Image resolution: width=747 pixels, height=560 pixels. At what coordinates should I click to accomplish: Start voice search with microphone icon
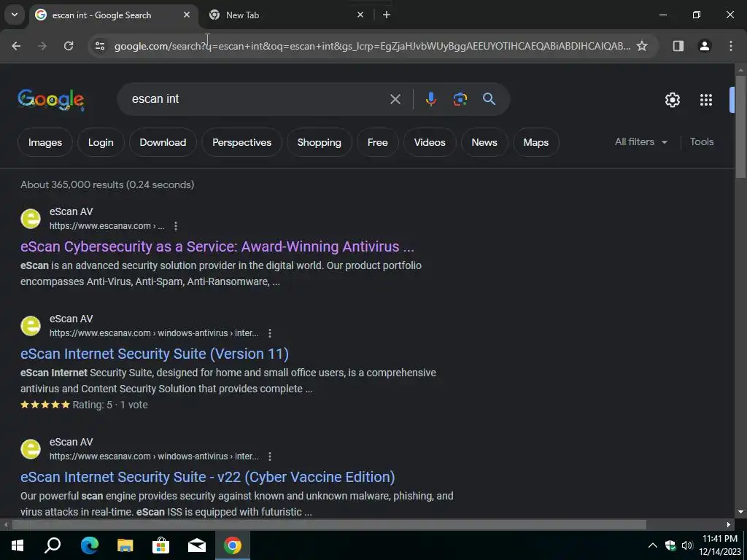(x=430, y=99)
